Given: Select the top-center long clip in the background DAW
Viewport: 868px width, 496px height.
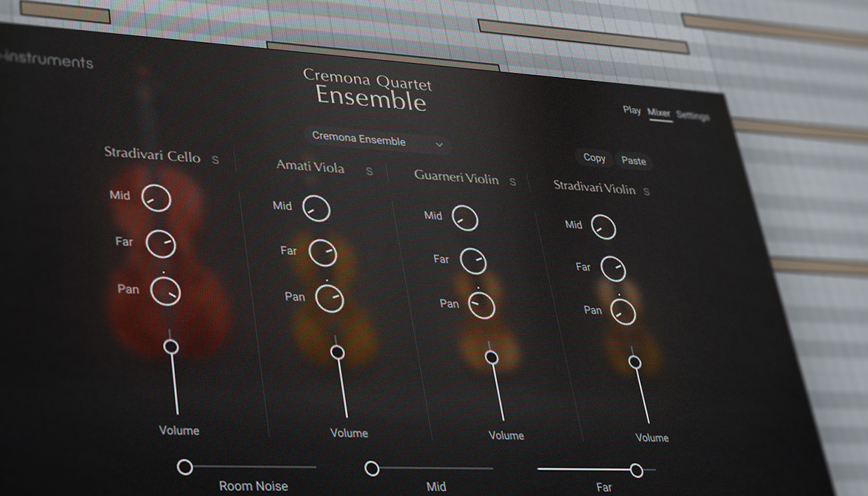Looking at the screenshot, I should click(x=583, y=36).
